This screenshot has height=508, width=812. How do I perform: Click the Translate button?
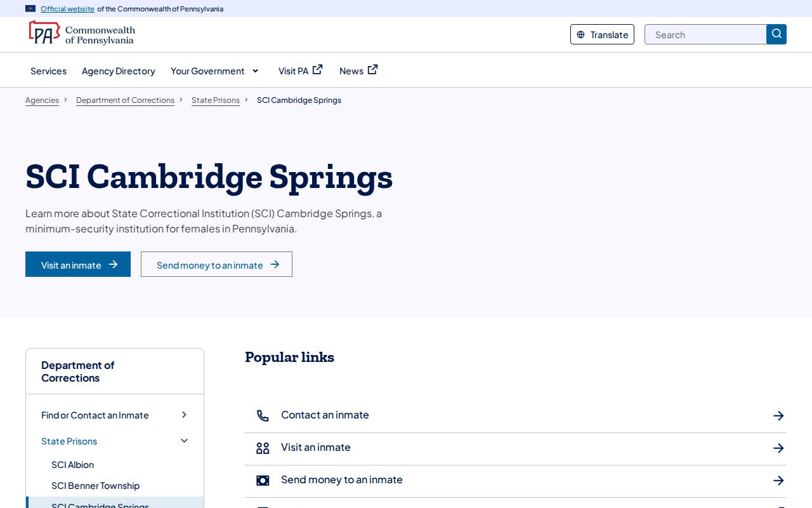coord(602,34)
